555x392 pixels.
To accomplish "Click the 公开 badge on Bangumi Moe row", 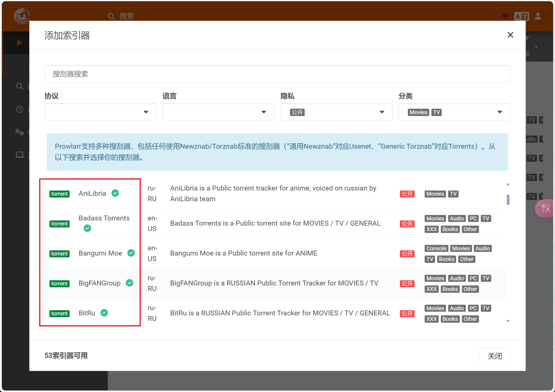I will 407,254.
